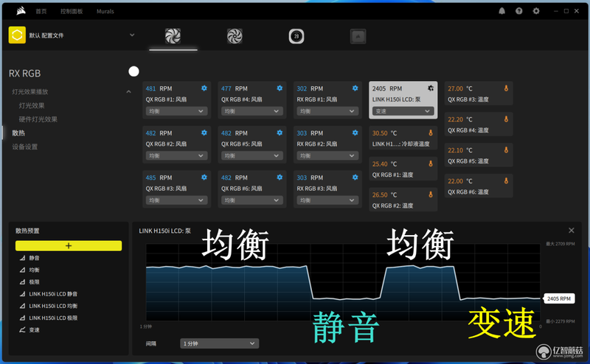Open preset dropdown for QX RGB #1 fan

176,111
